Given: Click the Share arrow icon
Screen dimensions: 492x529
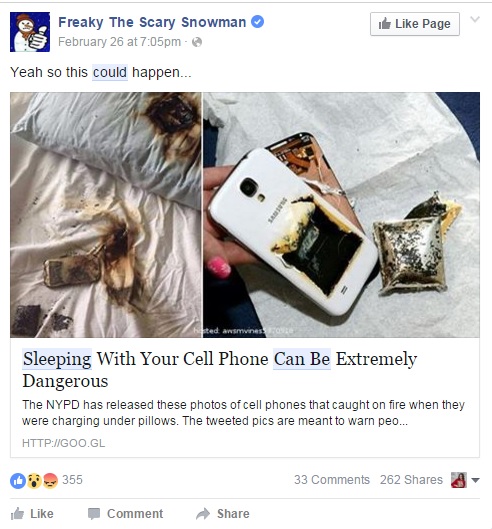Looking at the screenshot, I should click(203, 514).
